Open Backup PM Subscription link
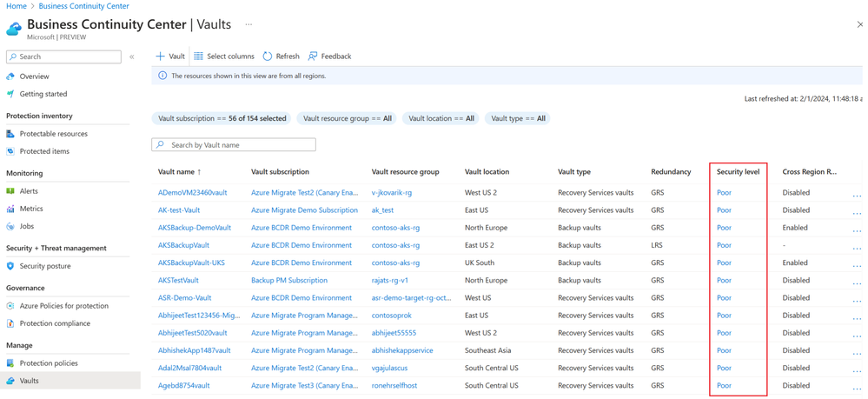868x399 pixels. click(x=289, y=281)
